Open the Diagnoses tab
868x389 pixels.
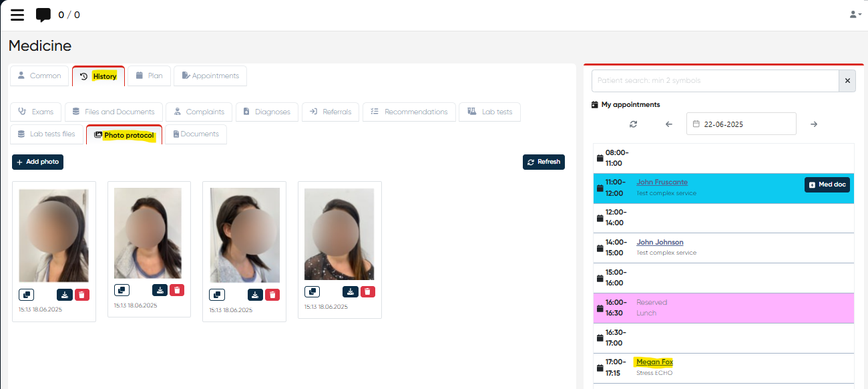click(x=266, y=112)
